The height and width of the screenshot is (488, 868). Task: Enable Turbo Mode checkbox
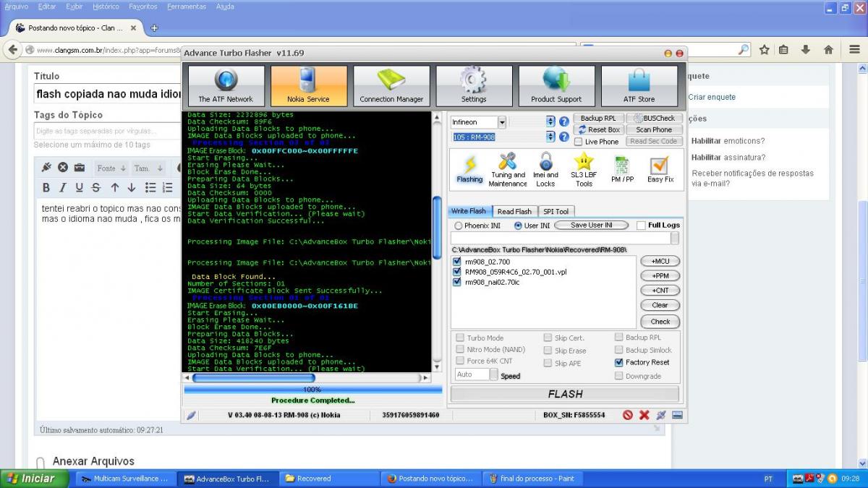[460, 338]
